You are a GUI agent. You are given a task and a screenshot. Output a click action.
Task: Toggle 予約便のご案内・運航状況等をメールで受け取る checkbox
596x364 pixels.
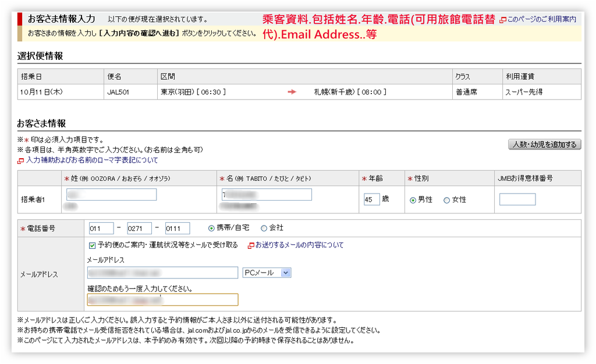pos(92,245)
